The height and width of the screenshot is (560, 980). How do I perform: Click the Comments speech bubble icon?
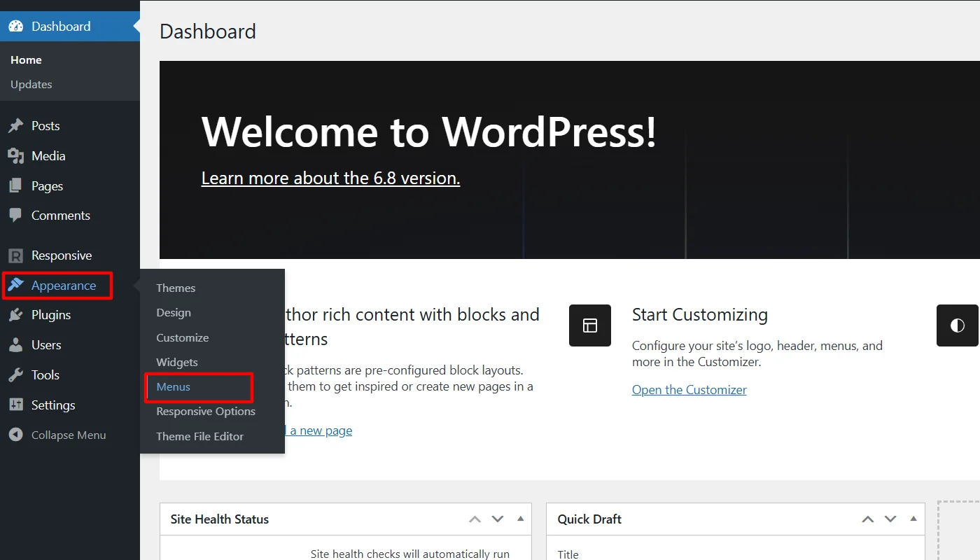pos(15,216)
